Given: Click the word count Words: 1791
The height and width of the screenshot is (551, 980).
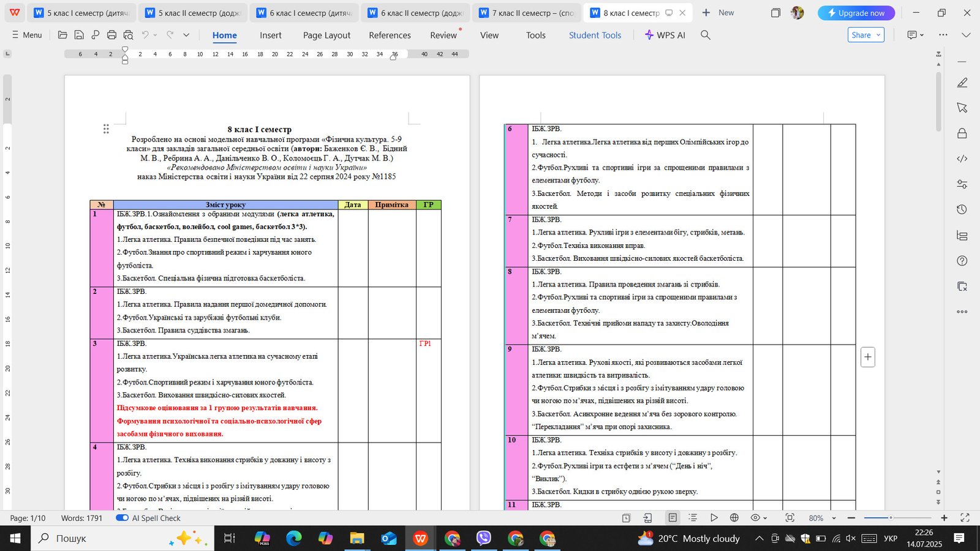Looking at the screenshot, I should (x=82, y=518).
